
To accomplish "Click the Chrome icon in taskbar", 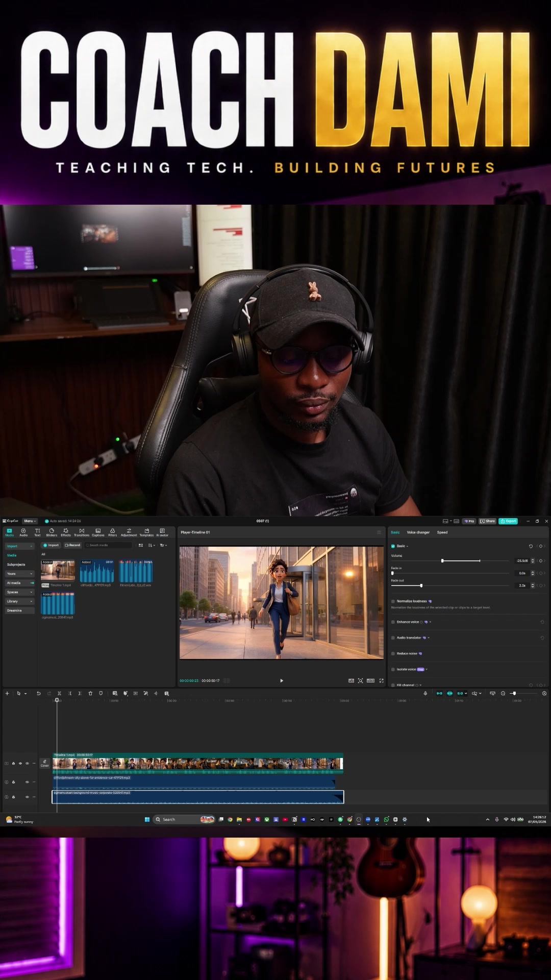I will pos(230,819).
